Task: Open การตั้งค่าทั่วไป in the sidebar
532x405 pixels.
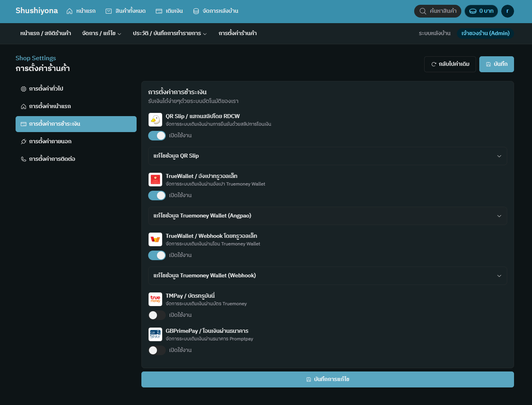Action: click(46, 89)
